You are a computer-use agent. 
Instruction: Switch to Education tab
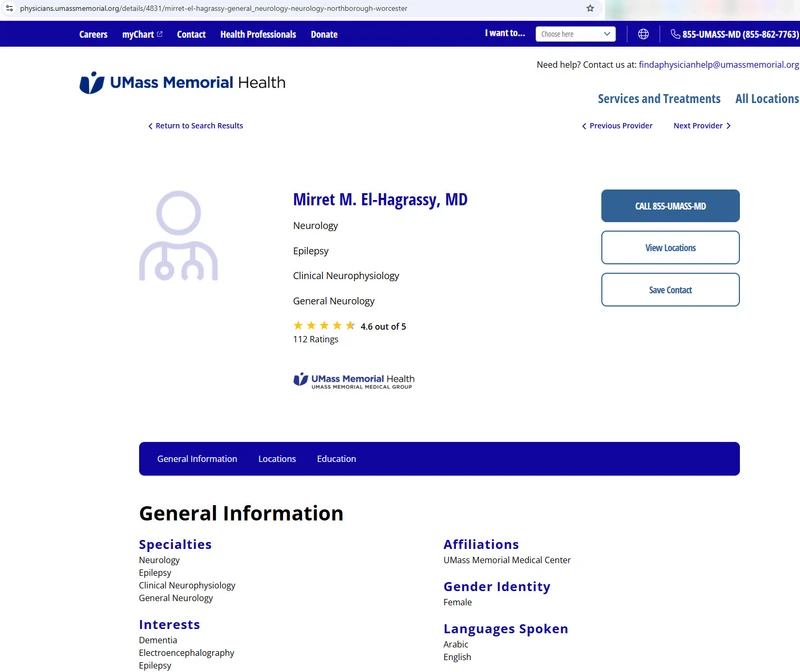(x=336, y=459)
